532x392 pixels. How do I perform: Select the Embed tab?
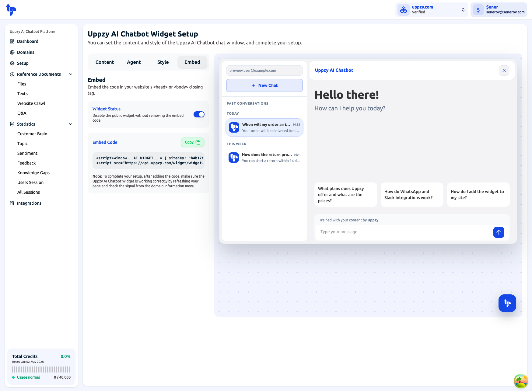192,62
